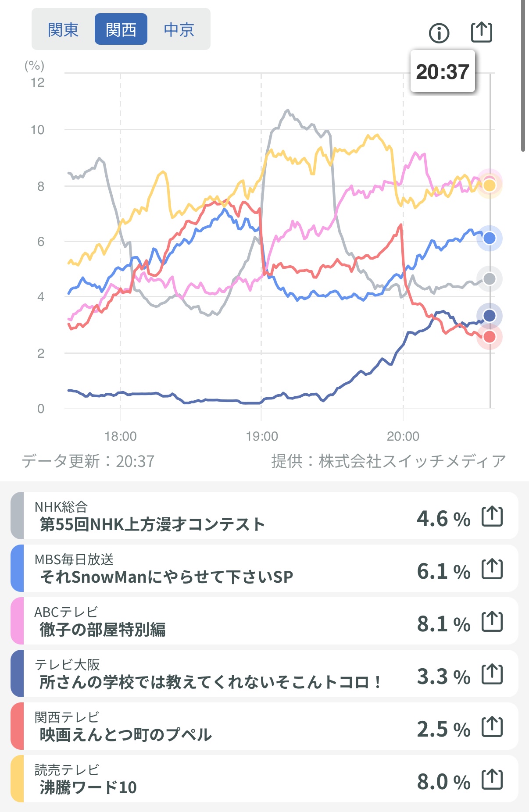Select the 関西 region tab

[x=121, y=30]
